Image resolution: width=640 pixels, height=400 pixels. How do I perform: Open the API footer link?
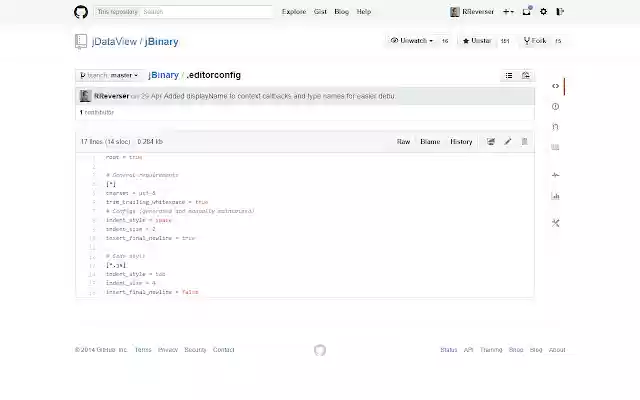point(468,350)
